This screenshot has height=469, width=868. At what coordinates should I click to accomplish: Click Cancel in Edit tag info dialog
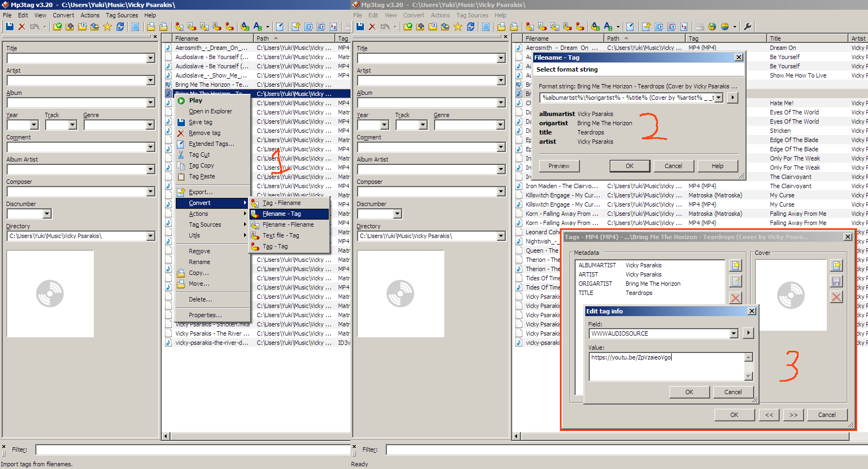click(733, 392)
